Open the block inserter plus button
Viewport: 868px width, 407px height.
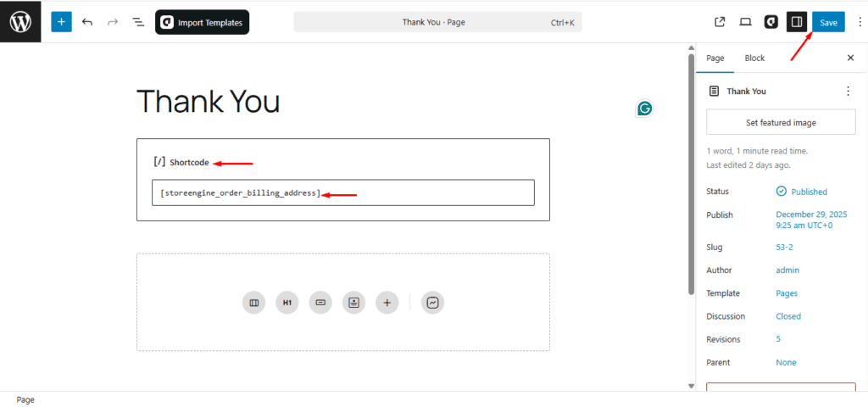click(61, 22)
